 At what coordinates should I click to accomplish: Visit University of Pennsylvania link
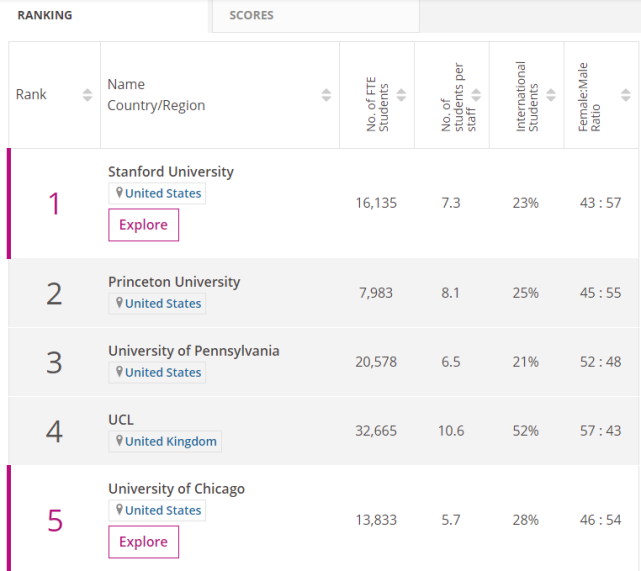click(193, 351)
